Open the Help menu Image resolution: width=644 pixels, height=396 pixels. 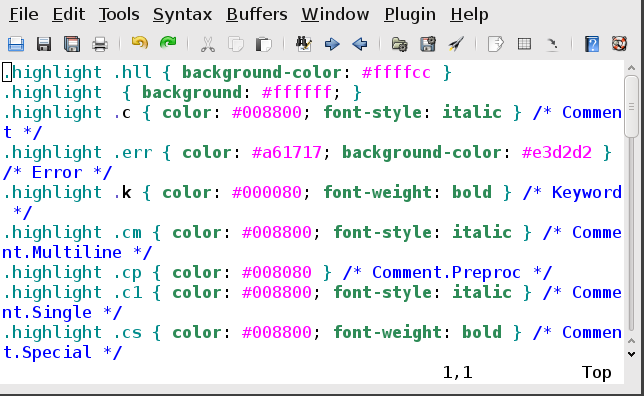pos(469,15)
